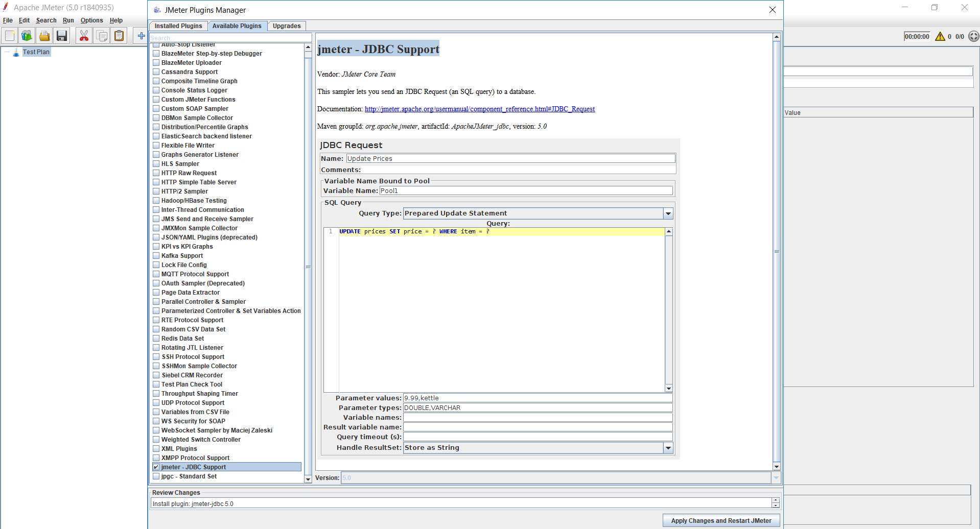Open the Run menu

(68, 20)
